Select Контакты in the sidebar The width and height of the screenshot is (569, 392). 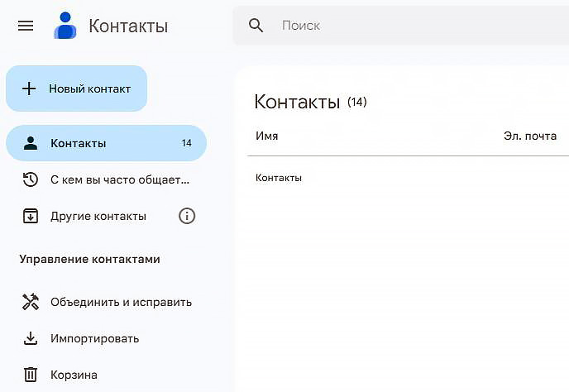(107, 143)
